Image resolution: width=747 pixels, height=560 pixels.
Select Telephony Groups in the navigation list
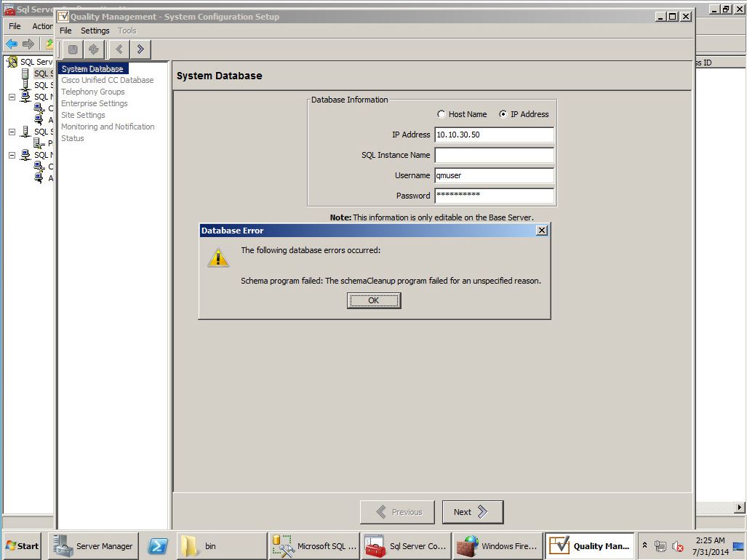[x=93, y=92]
